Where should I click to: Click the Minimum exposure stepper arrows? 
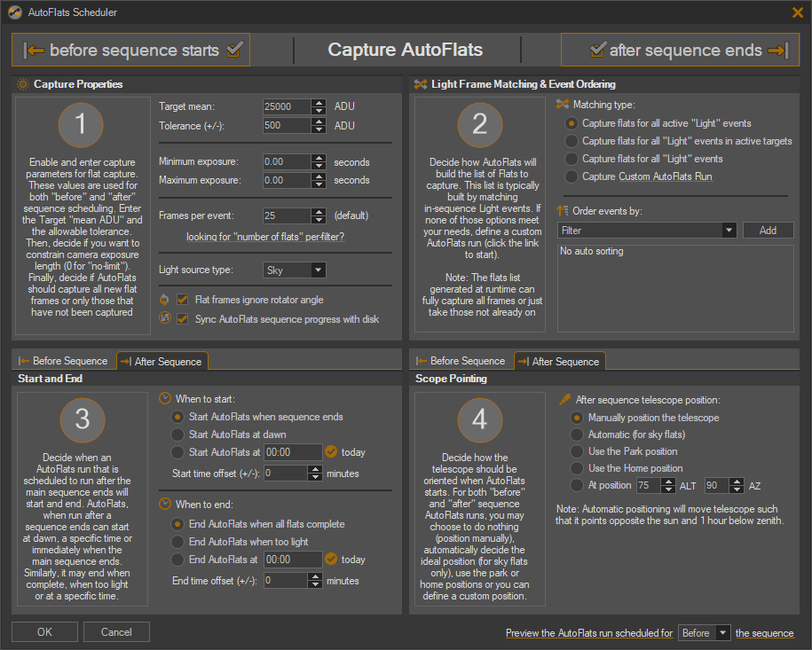coord(319,162)
